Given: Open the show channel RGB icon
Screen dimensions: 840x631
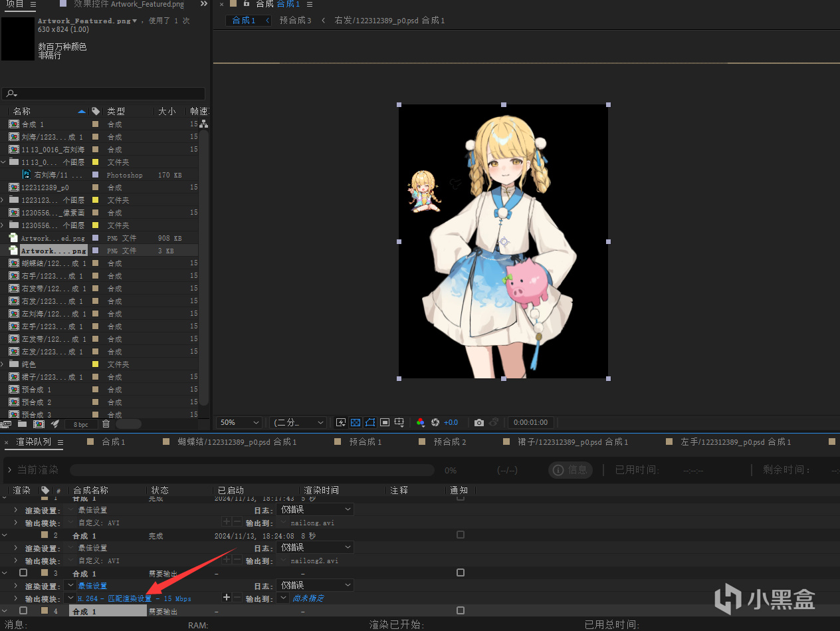Looking at the screenshot, I should click(420, 422).
